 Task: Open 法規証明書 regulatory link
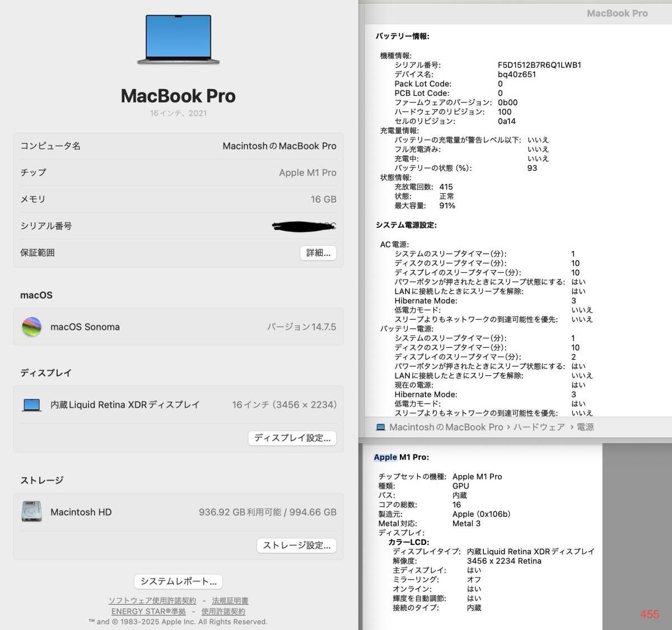click(230, 601)
